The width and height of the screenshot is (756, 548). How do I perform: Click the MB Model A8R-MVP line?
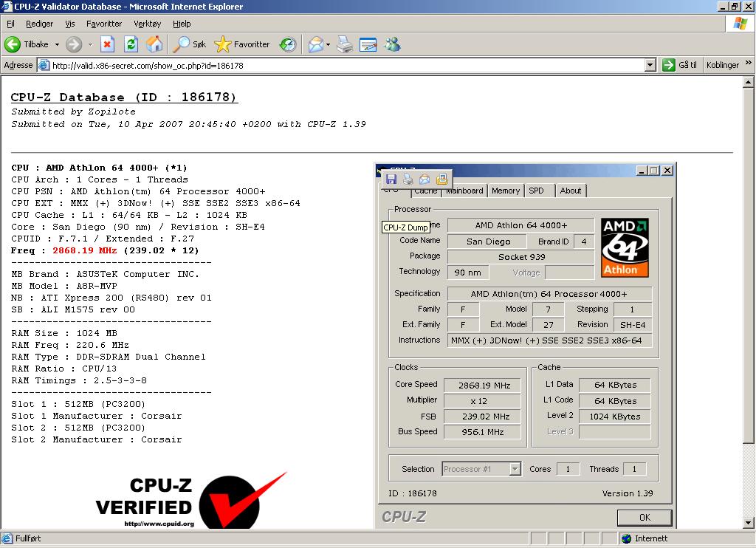[x=64, y=286]
